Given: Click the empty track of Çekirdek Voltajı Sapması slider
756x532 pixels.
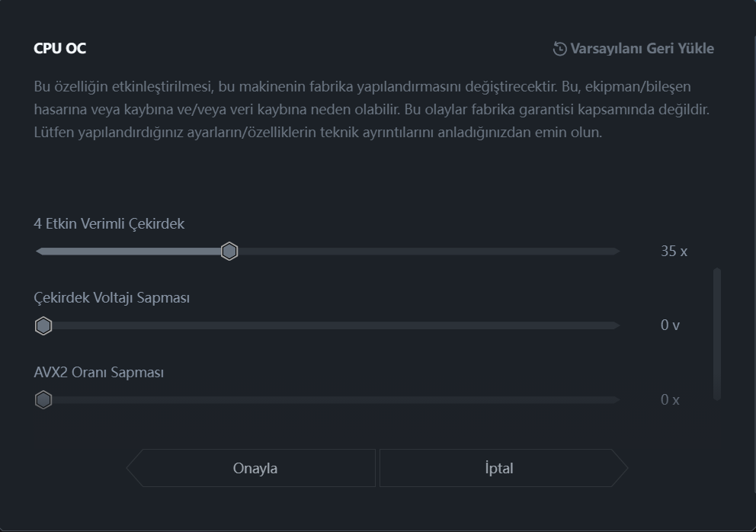Looking at the screenshot, I should 336,325.
